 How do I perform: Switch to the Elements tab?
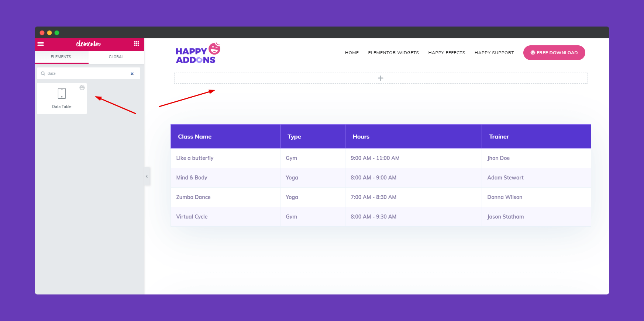point(61,57)
